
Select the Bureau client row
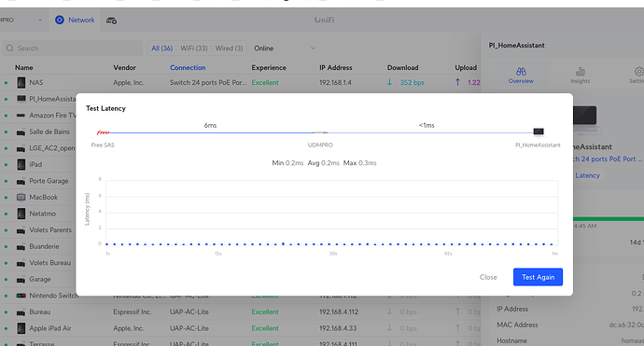[240, 311]
